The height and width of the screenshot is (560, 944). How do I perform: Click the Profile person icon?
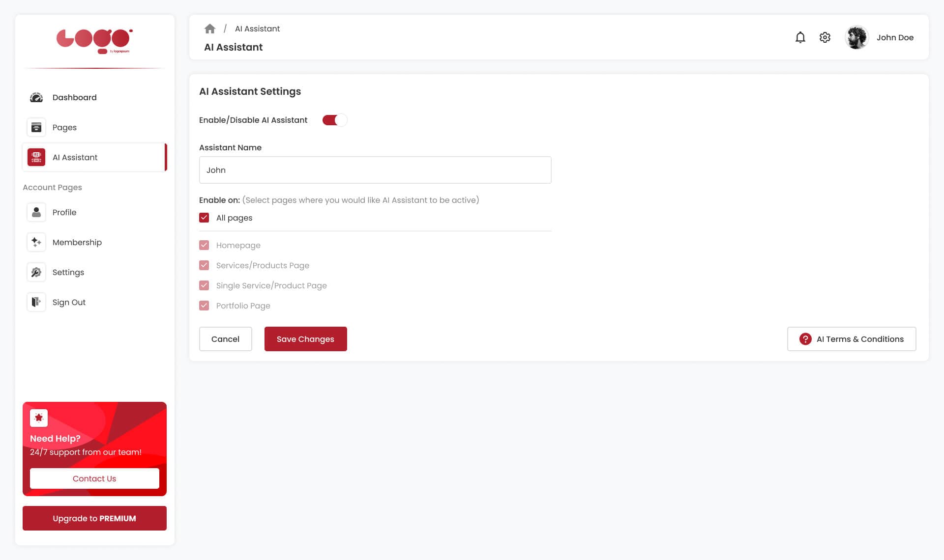point(36,212)
